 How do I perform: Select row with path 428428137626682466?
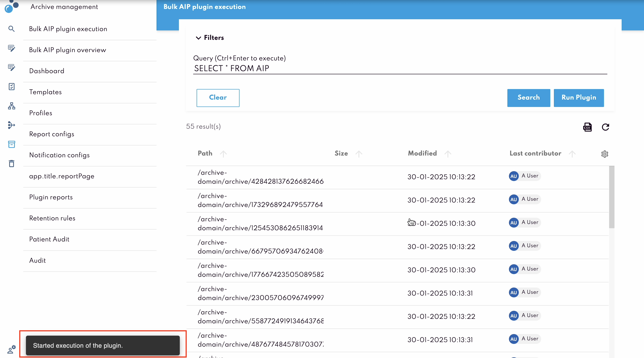tap(397, 177)
